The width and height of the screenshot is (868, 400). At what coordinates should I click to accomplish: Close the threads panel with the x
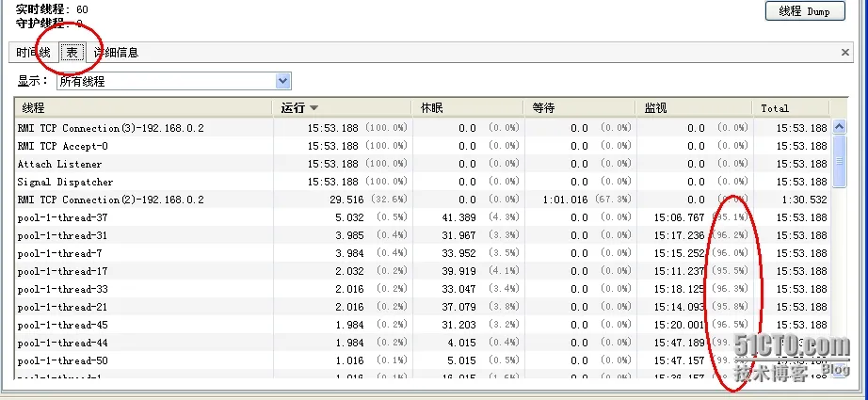tap(846, 53)
